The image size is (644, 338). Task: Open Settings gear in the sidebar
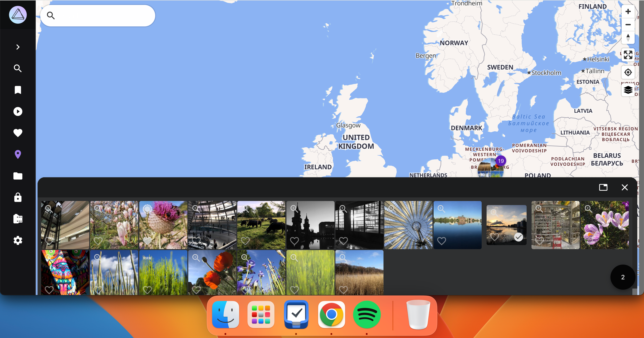click(18, 240)
